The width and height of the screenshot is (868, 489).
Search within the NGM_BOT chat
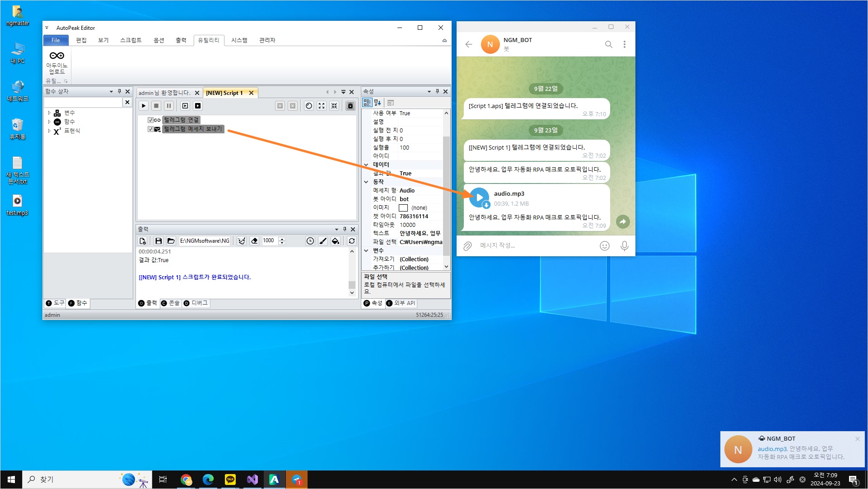[608, 44]
